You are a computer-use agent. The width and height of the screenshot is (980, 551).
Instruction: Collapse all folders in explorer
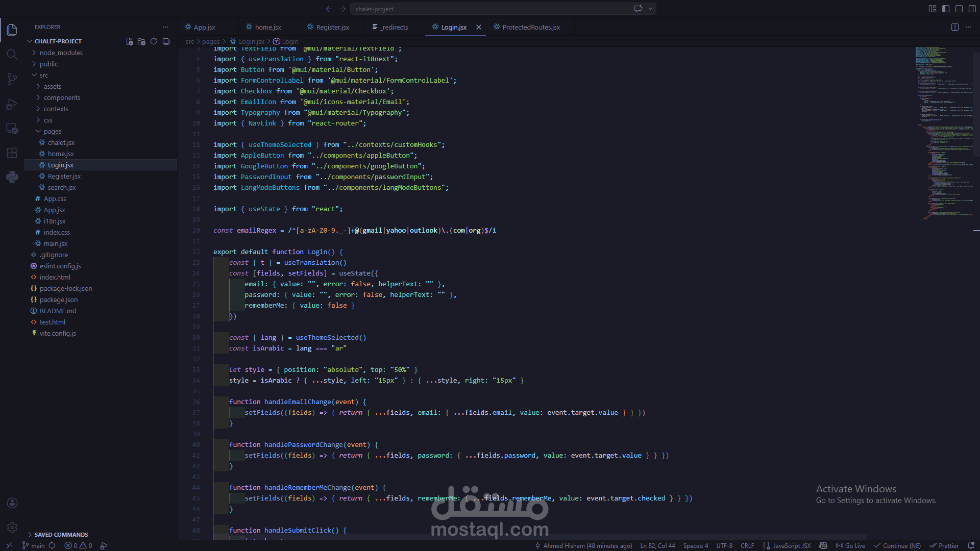pos(166,41)
